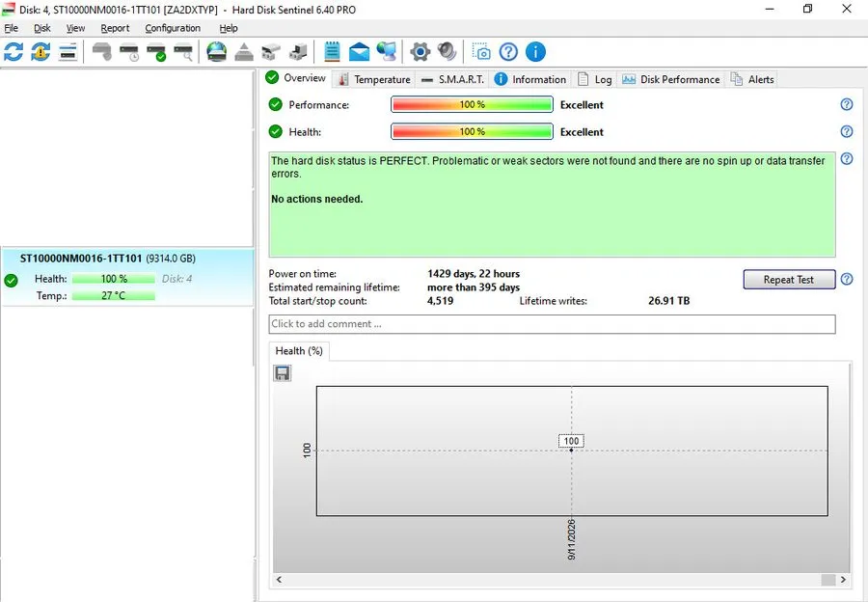Click the Repeat Test button
Viewport: 868px width, 602px height.
coord(789,280)
